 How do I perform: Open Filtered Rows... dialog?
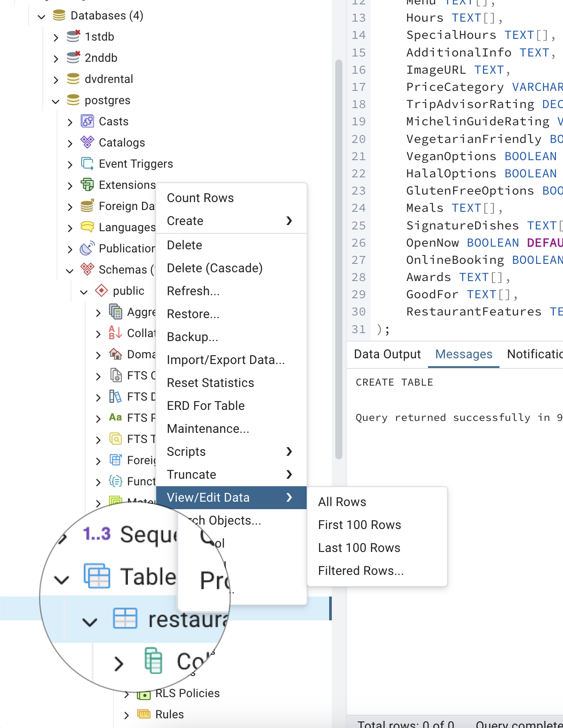click(x=360, y=571)
